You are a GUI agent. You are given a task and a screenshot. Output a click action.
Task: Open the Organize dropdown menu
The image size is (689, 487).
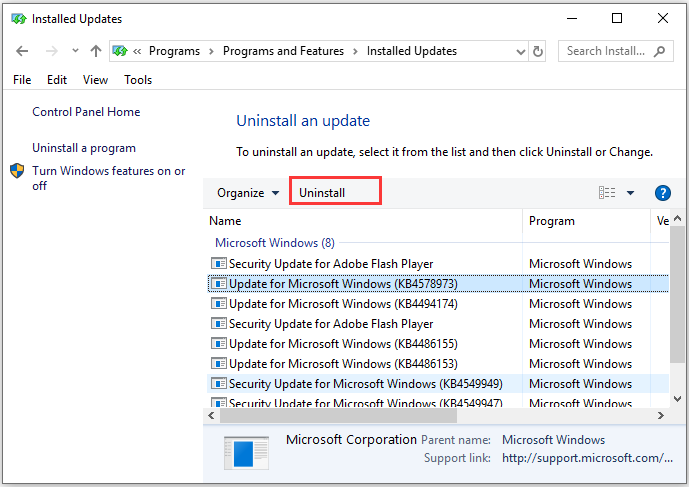coord(248,193)
